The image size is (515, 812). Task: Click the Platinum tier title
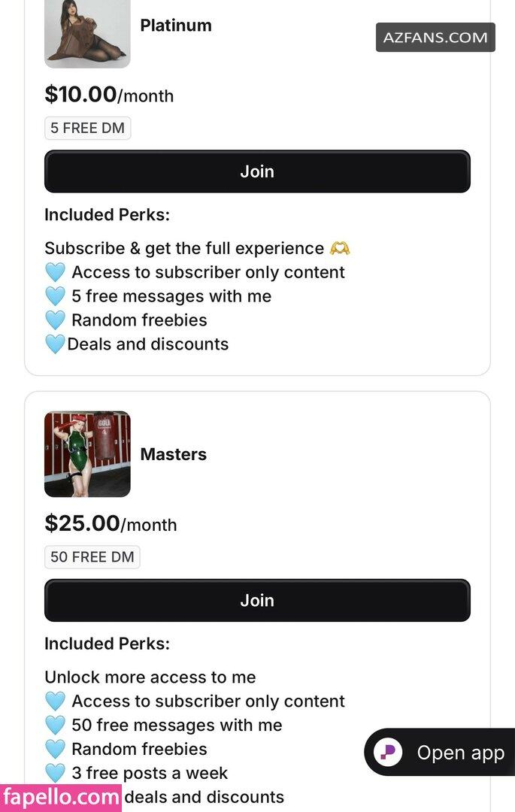[176, 26]
